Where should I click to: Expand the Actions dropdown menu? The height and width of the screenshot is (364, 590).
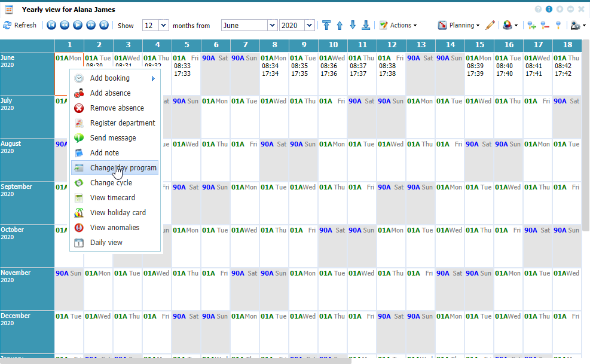[x=399, y=25]
